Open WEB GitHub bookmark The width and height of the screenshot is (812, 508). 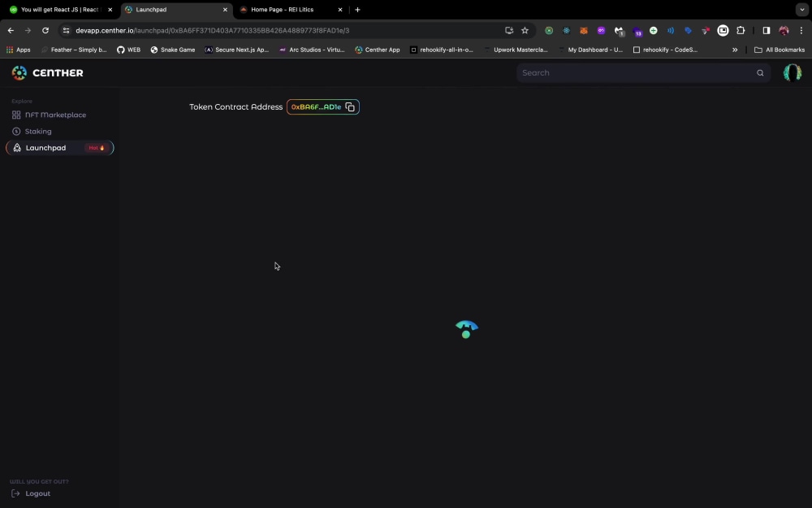click(128, 50)
